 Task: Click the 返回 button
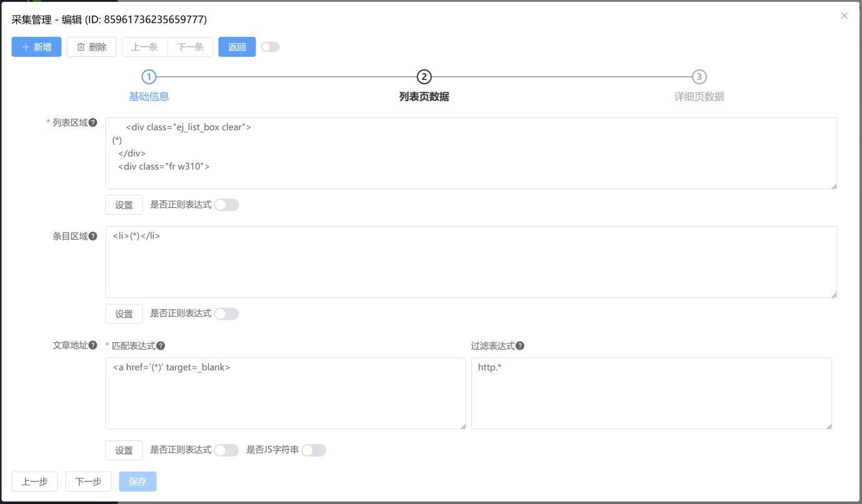click(237, 47)
